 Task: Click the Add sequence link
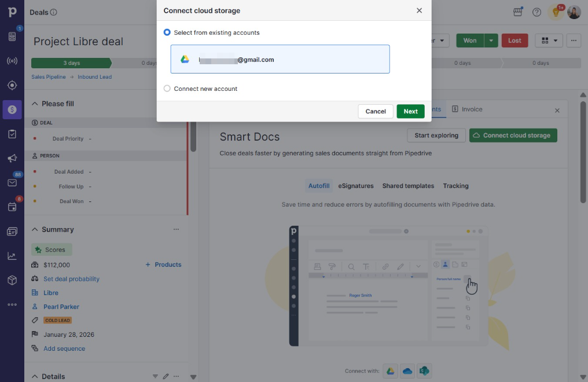click(x=64, y=348)
